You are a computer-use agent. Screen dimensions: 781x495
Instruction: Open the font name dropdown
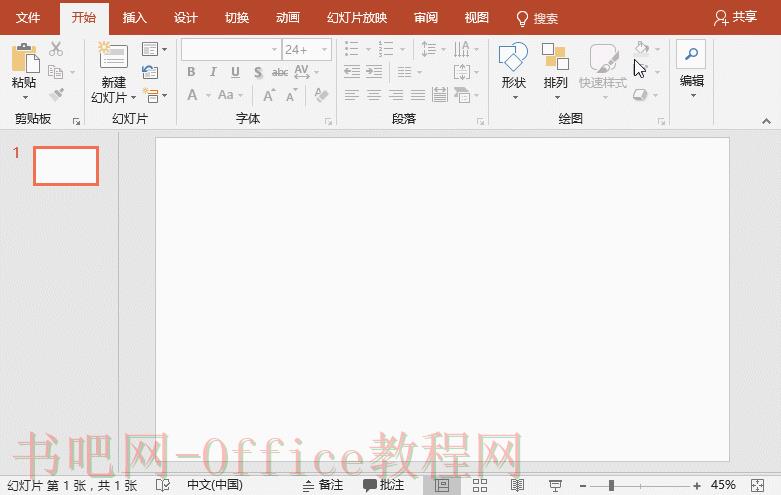(274, 49)
